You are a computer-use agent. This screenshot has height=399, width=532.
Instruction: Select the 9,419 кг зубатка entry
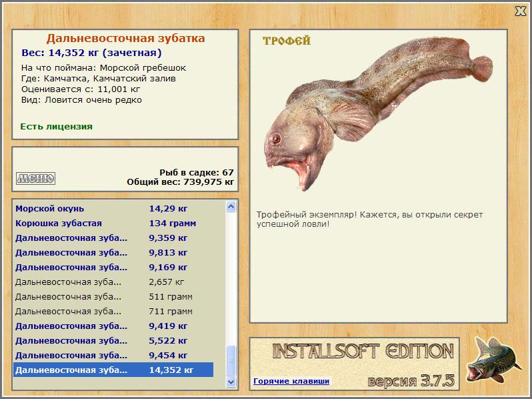pos(113,326)
